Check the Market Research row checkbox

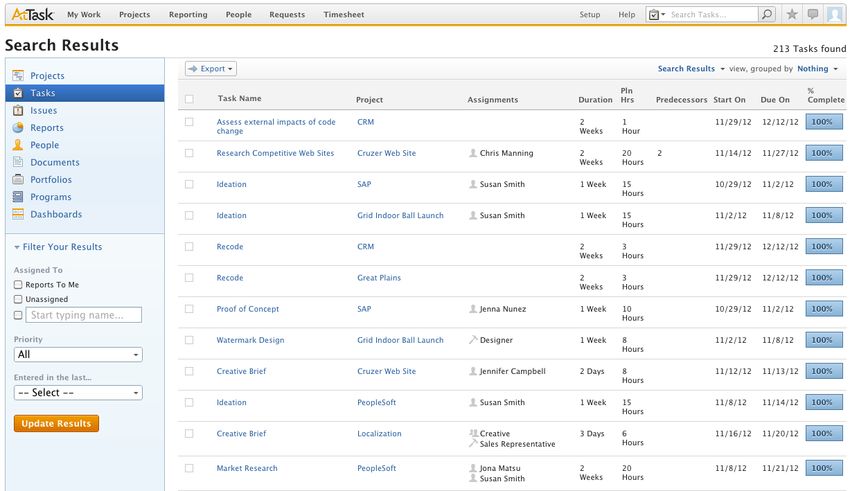tap(189, 468)
